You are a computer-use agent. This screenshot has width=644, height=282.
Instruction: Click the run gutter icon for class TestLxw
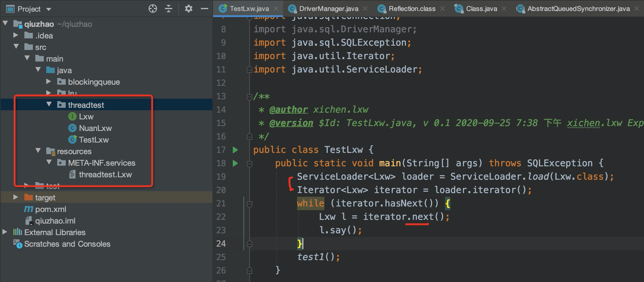pos(235,150)
